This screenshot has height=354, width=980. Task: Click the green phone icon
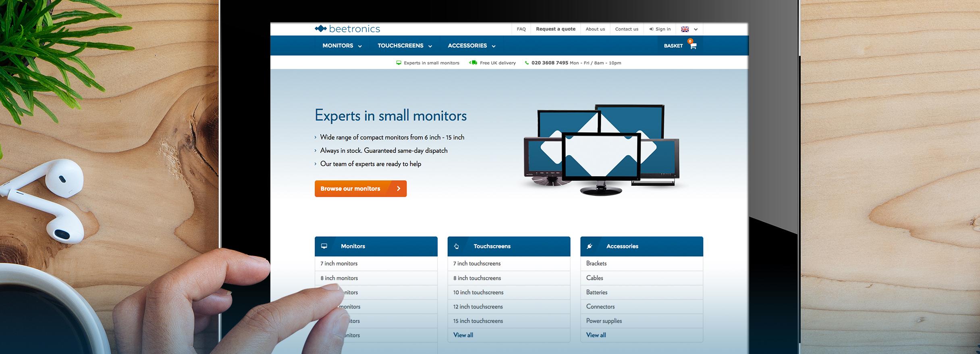pyautogui.click(x=527, y=63)
